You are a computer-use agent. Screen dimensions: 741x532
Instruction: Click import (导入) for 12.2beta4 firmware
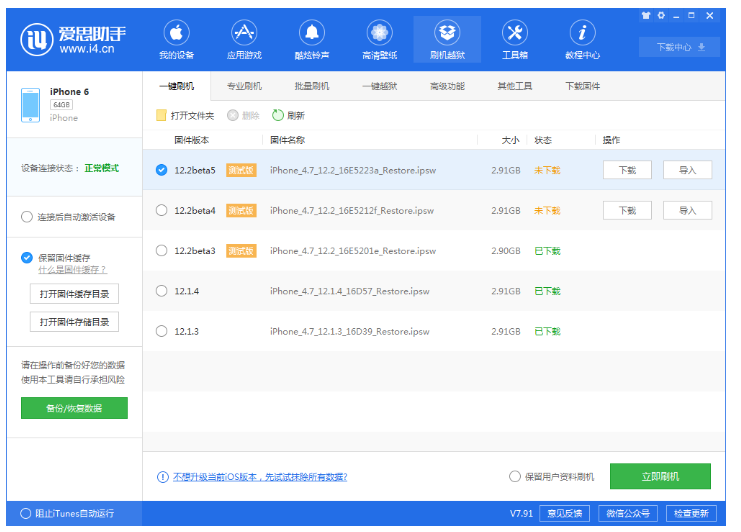click(x=687, y=210)
